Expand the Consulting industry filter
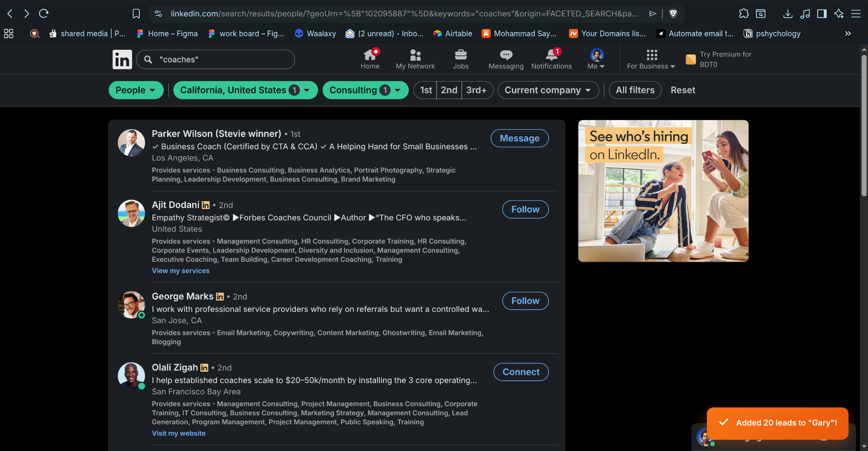The height and width of the screenshot is (451, 868). click(365, 90)
